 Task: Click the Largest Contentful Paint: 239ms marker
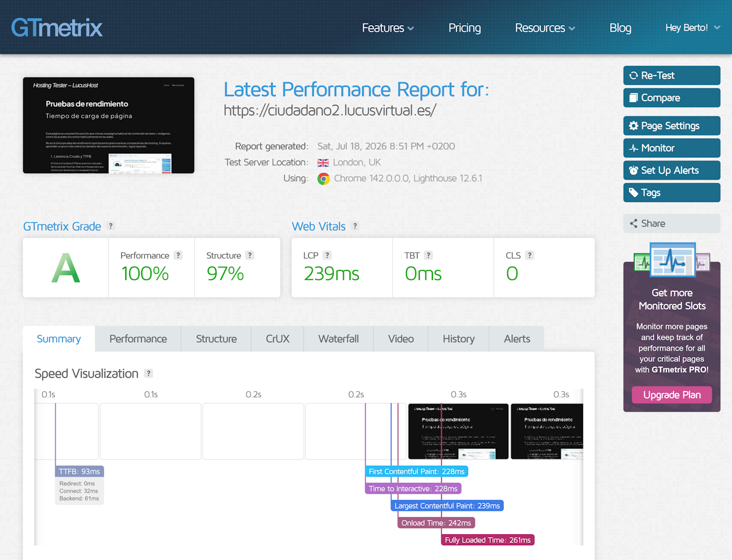coord(447,506)
